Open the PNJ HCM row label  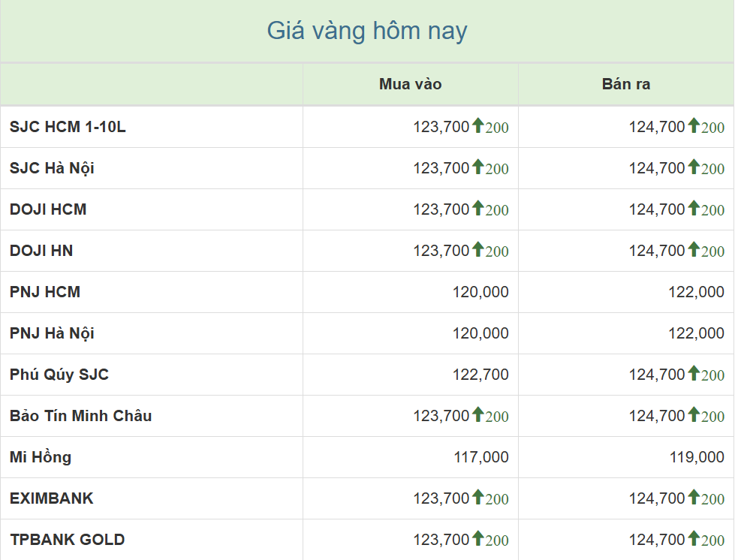45,292
